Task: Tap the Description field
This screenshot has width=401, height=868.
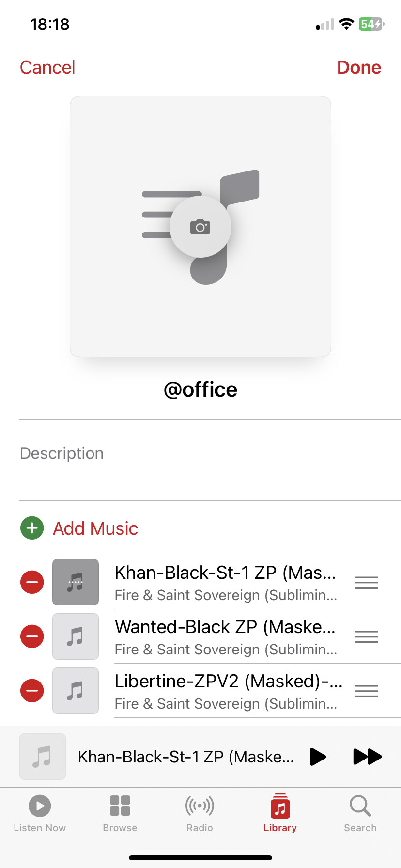Action: click(x=210, y=460)
